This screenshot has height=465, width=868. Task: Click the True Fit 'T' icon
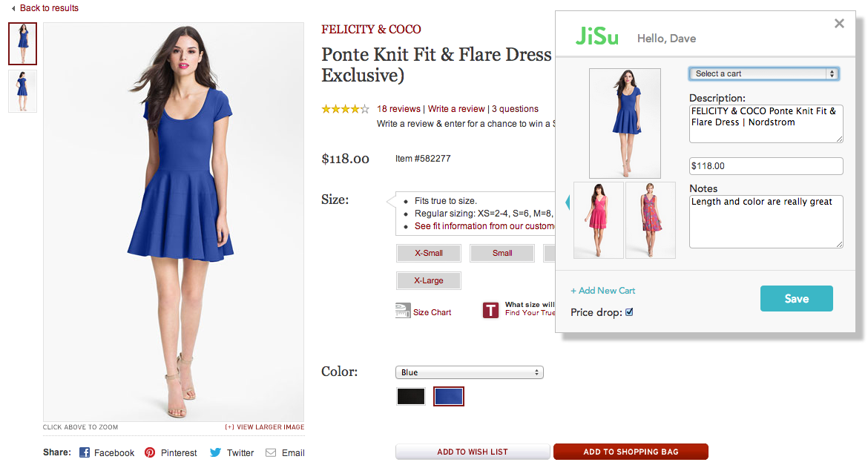click(490, 310)
